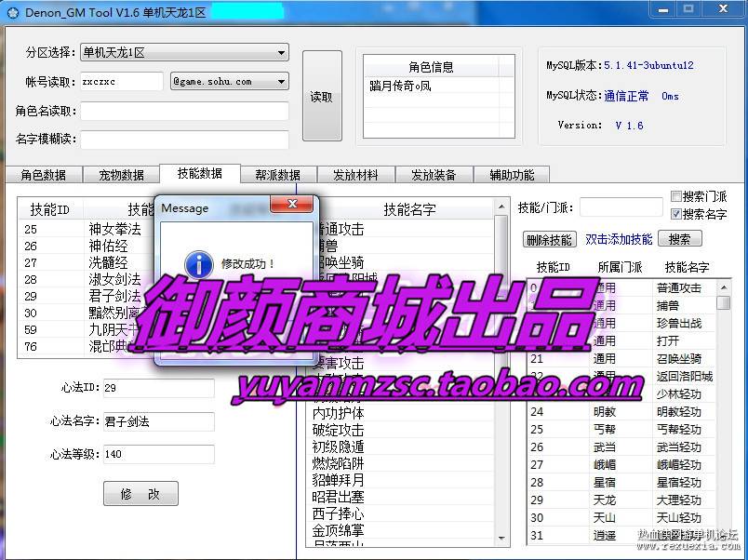Screen dimensions: 748x560
Task: Select the skill row with ID 76
Action: pos(87,346)
